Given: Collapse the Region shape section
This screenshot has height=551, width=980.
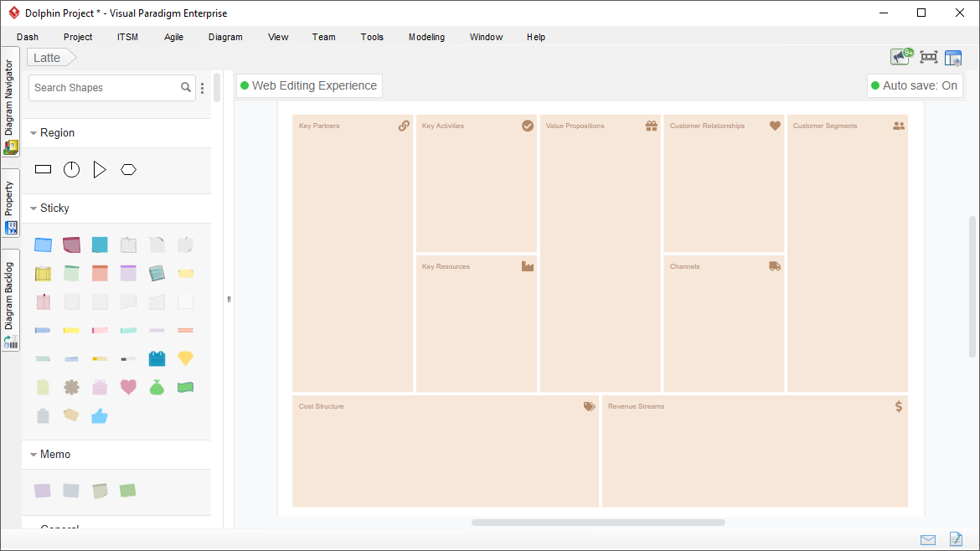Looking at the screenshot, I should (34, 133).
